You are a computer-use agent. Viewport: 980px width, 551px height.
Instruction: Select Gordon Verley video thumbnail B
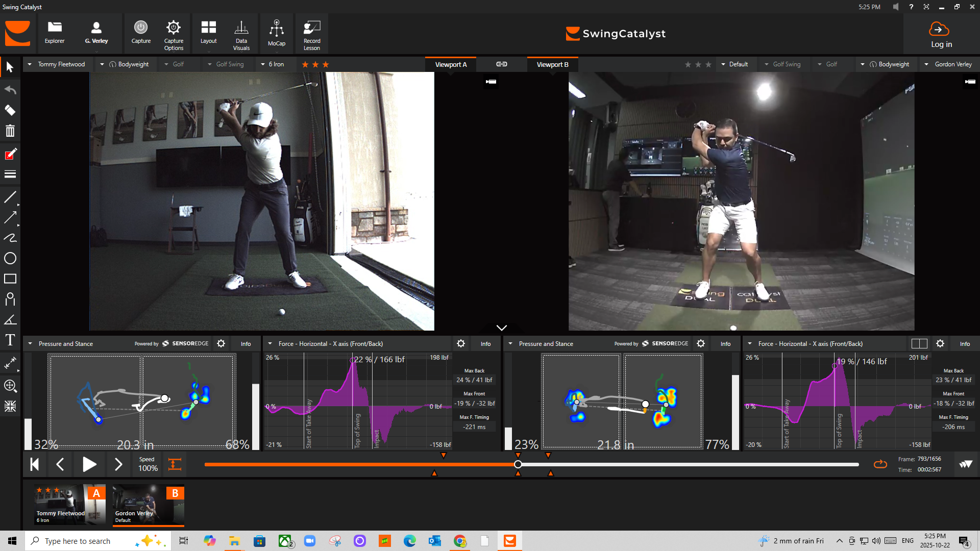click(148, 505)
